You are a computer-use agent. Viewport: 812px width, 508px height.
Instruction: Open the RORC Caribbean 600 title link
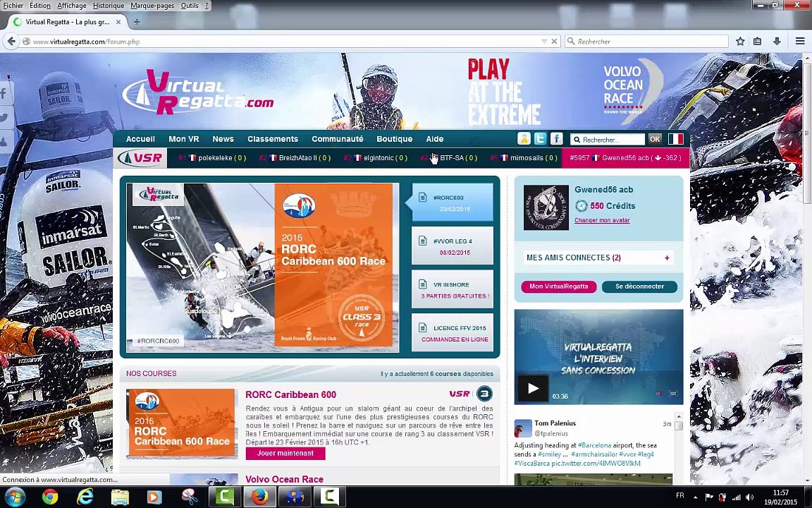290,394
